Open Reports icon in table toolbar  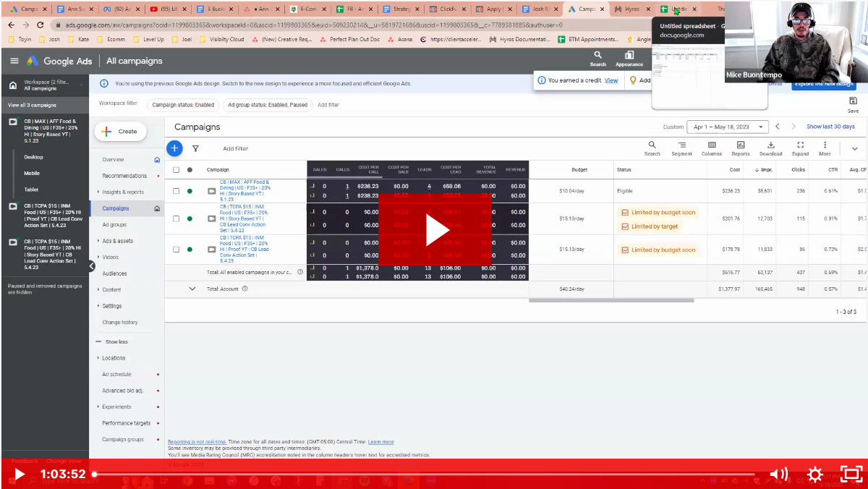click(x=740, y=148)
